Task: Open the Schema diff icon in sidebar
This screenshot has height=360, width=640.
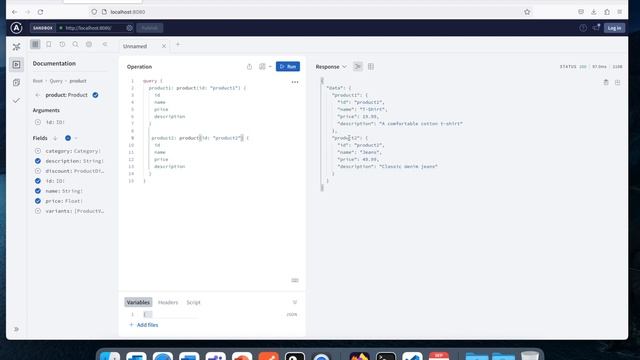Action: pos(16,82)
